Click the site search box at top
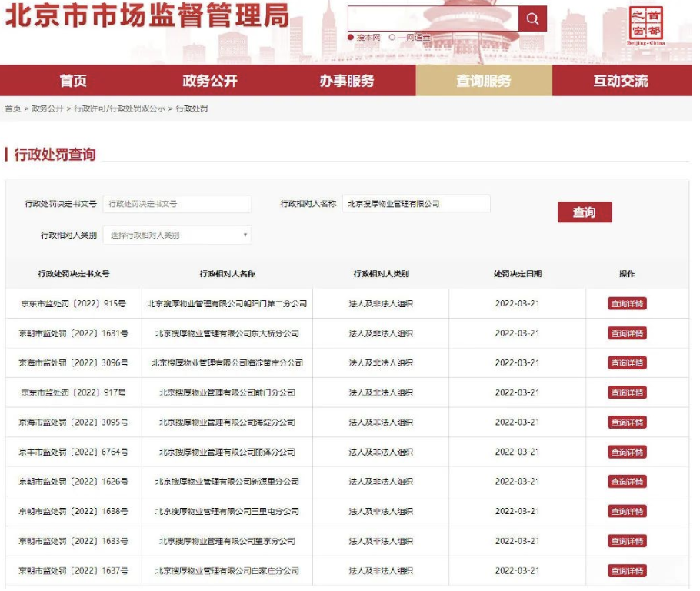Viewport: 700px width, 591px height. point(435,18)
